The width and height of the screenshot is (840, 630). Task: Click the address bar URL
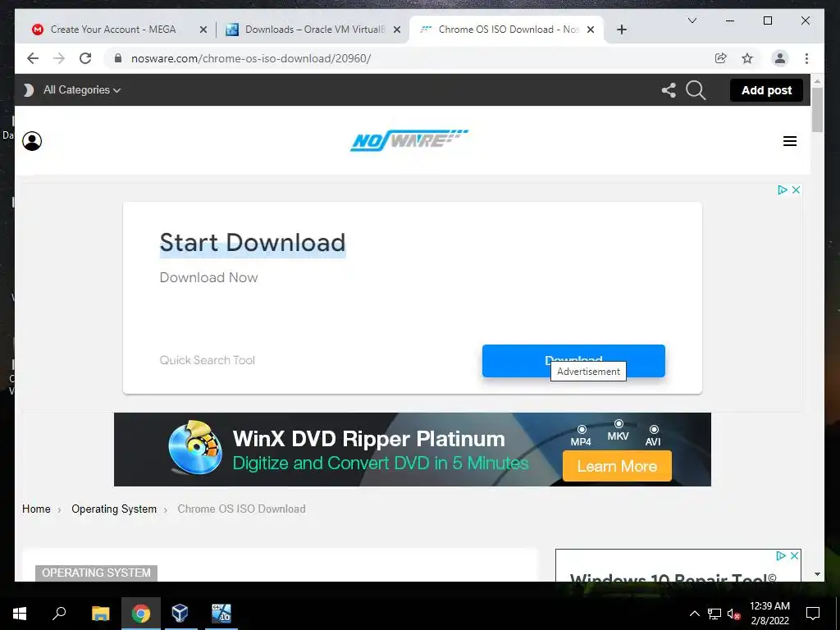click(x=251, y=58)
